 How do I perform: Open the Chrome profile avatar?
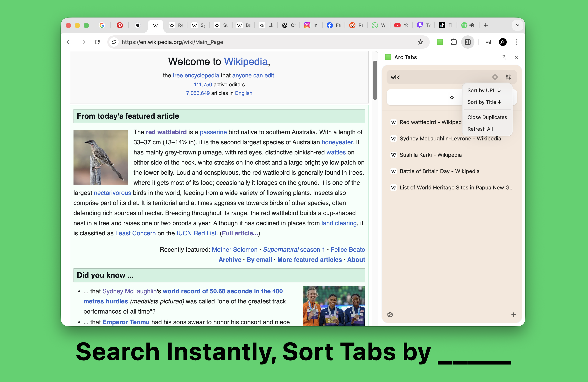[x=503, y=42]
